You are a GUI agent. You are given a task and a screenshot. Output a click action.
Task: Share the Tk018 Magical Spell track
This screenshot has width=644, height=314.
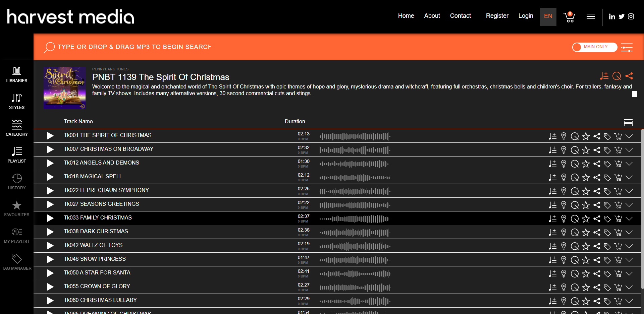[x=597, y=177]
